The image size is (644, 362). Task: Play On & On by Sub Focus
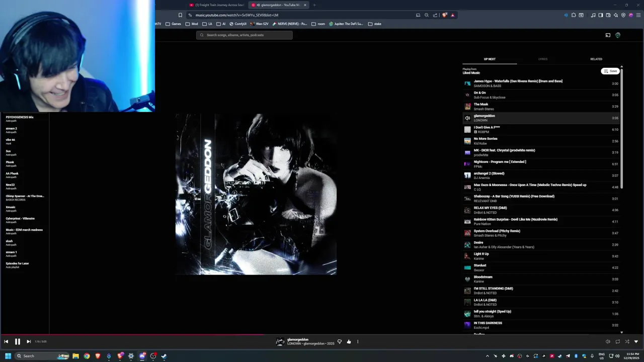(x=541, y=95)
